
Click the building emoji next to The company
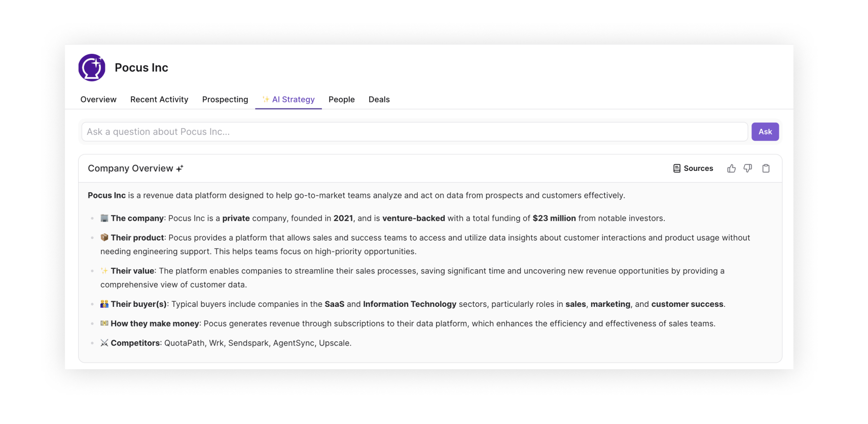[104, 218]
